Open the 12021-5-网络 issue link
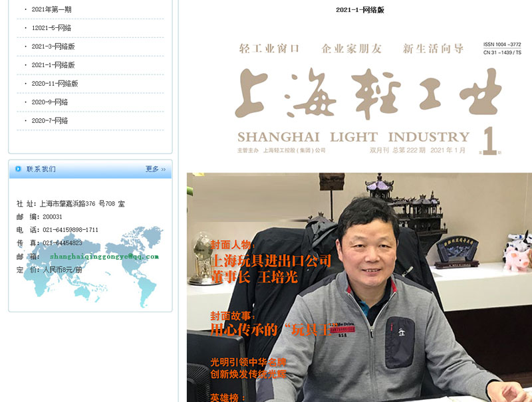Image resolution: width=532 pixels, height=402 pixels. [52, 28]
